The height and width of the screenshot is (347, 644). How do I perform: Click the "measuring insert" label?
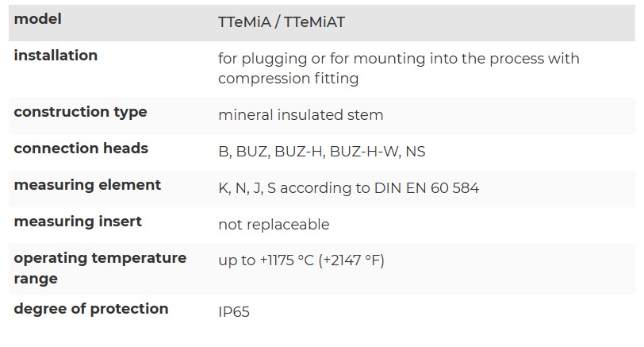click(78, 222)
